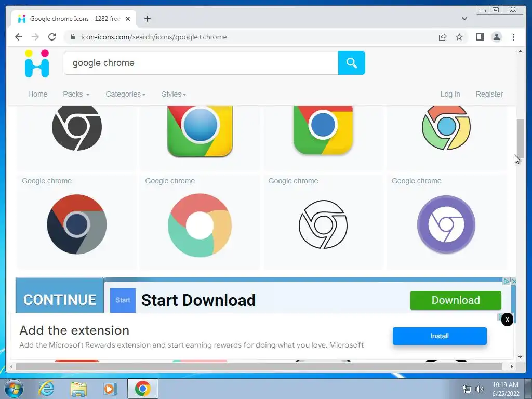
Task: Click the Chrome taskbar button
Action: 142,389
